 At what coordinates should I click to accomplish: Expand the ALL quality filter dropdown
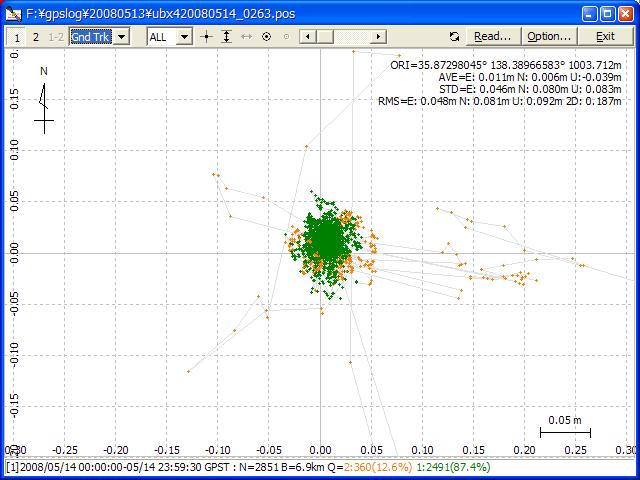tap(184, 36)
